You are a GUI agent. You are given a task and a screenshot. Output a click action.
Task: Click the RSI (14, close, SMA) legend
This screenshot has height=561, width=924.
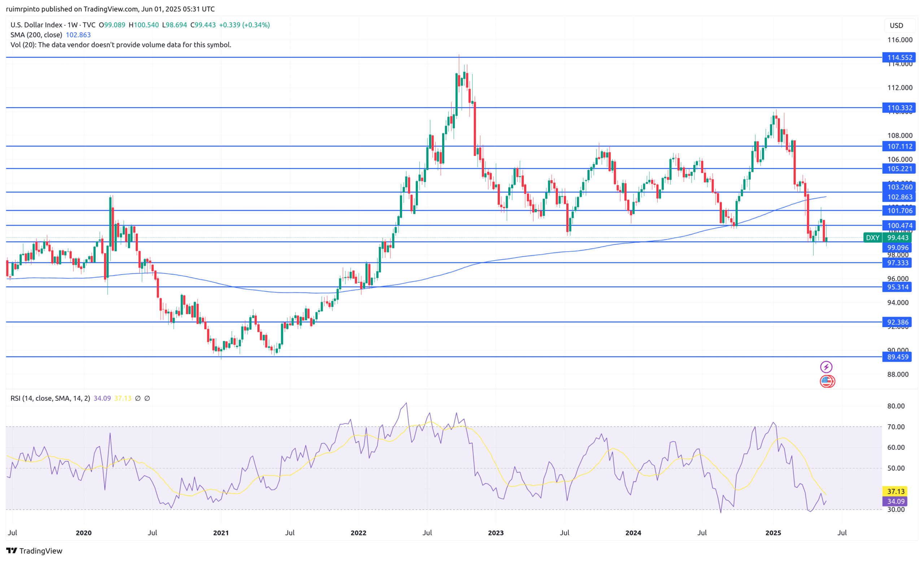[50, 398]
